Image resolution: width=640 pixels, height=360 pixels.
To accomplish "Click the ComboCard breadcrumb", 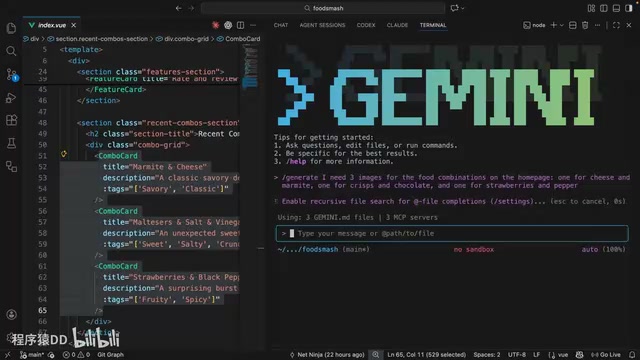I will tap(238, 39).
